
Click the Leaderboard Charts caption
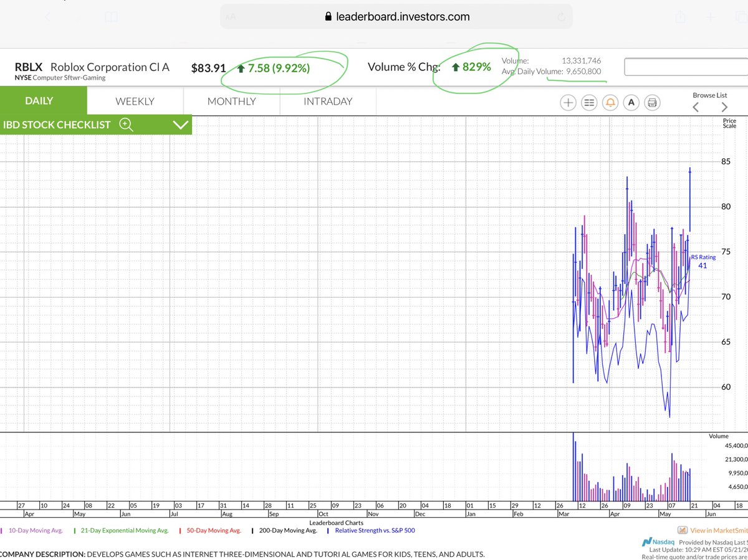(336, 523)
